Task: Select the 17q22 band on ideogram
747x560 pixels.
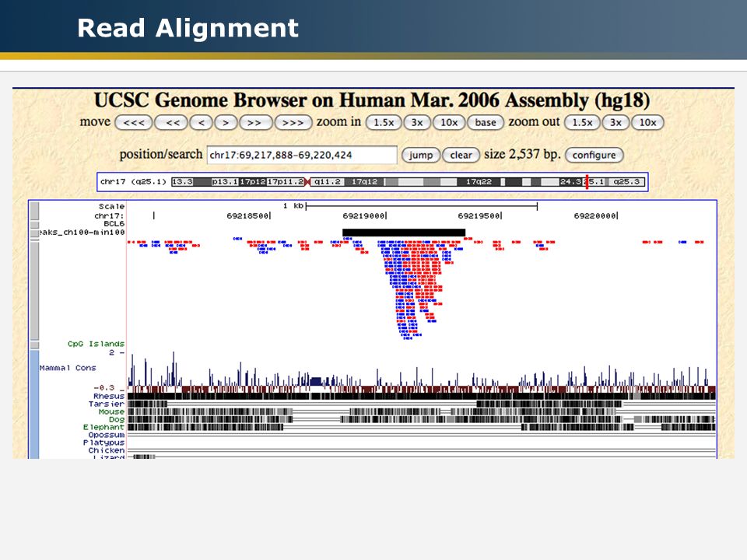Action: pos(479,182)
